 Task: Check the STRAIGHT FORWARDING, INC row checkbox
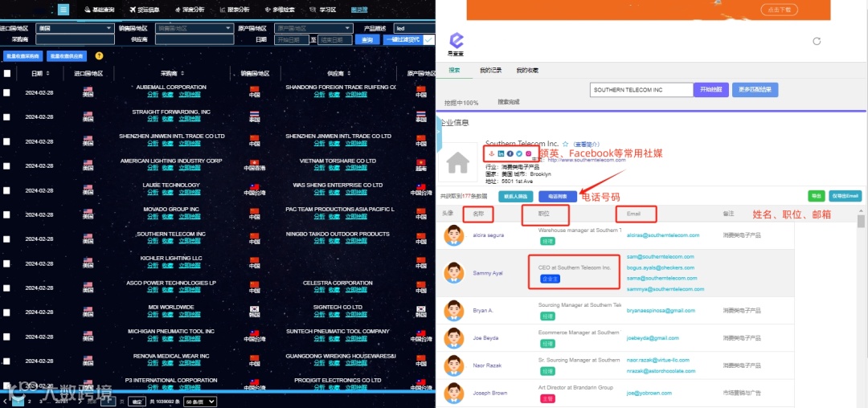(6, 117)
